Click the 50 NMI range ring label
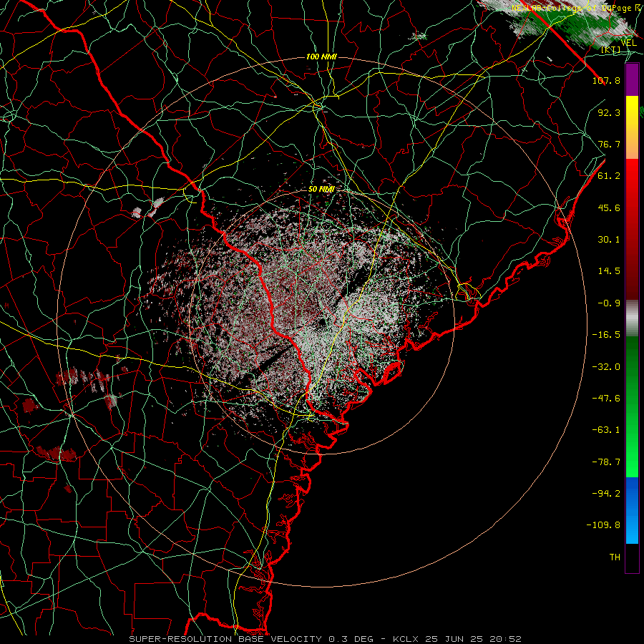The image size is (644, 644). [321, 190]
